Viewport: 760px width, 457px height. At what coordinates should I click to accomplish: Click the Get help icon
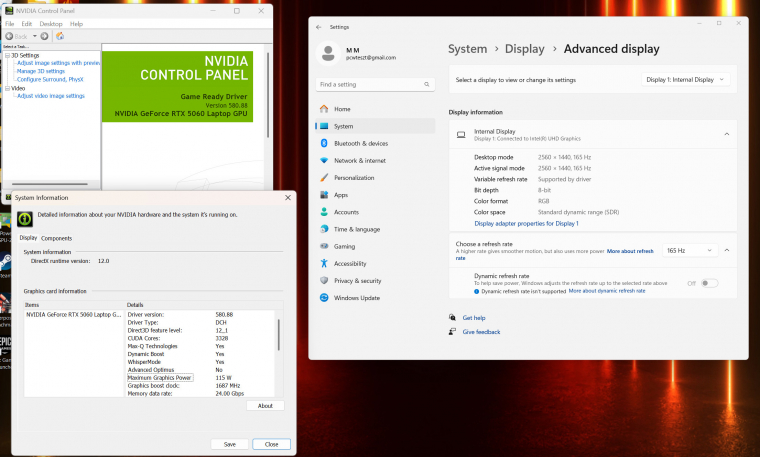coord(452,318)
